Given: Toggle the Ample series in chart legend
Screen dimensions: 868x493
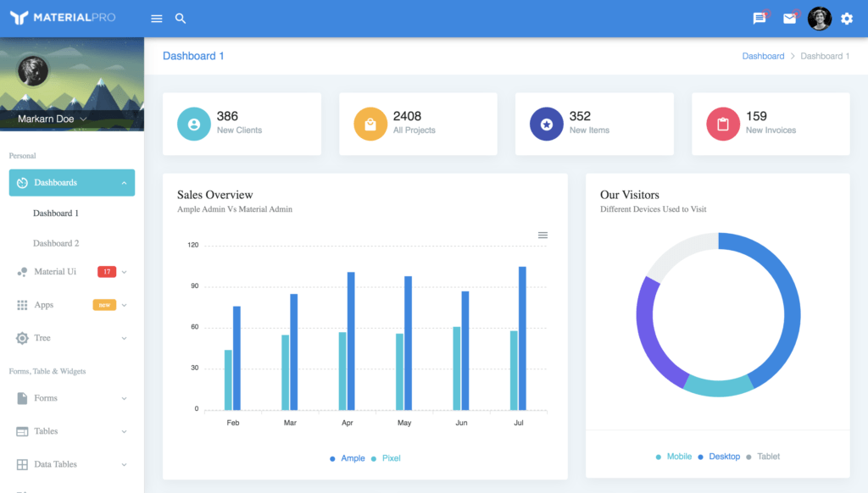Looking at the screenshot, I should pos(348,458).
